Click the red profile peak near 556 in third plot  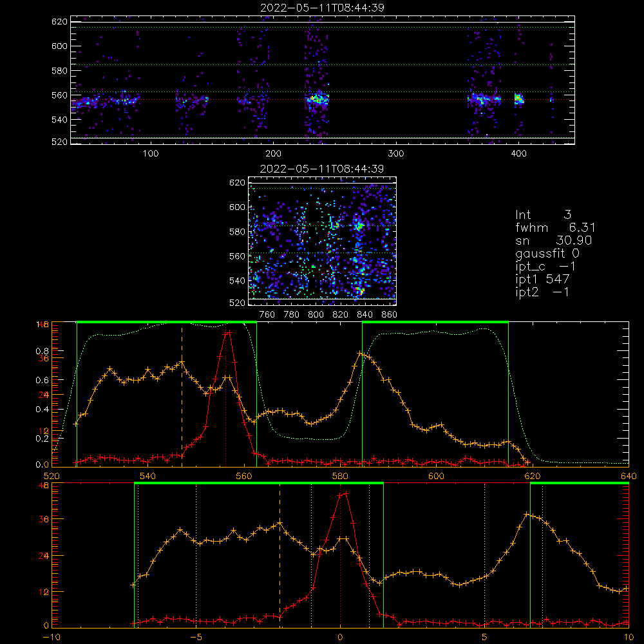pos(227,333)
